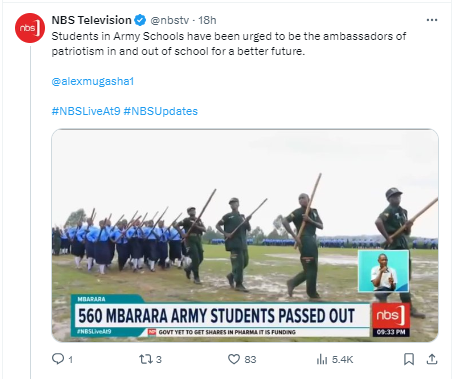Viewport: 453px width, 379px height.
Task: Click the retweet arrows icon
Action: pyautogui.click(x=146, y=359)
